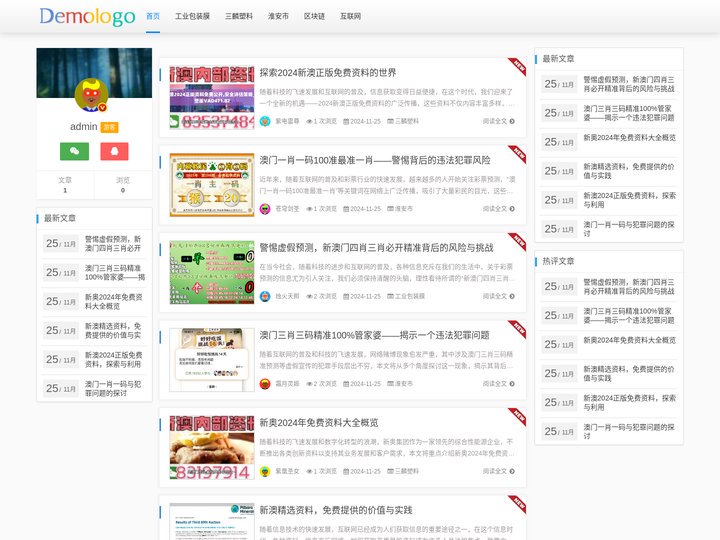Open 新澳精选资料 in sidebar below admin card
Image resolution: width=720 pixels, height=540 pixels.
pyautogui.click(x=113, y=331)
